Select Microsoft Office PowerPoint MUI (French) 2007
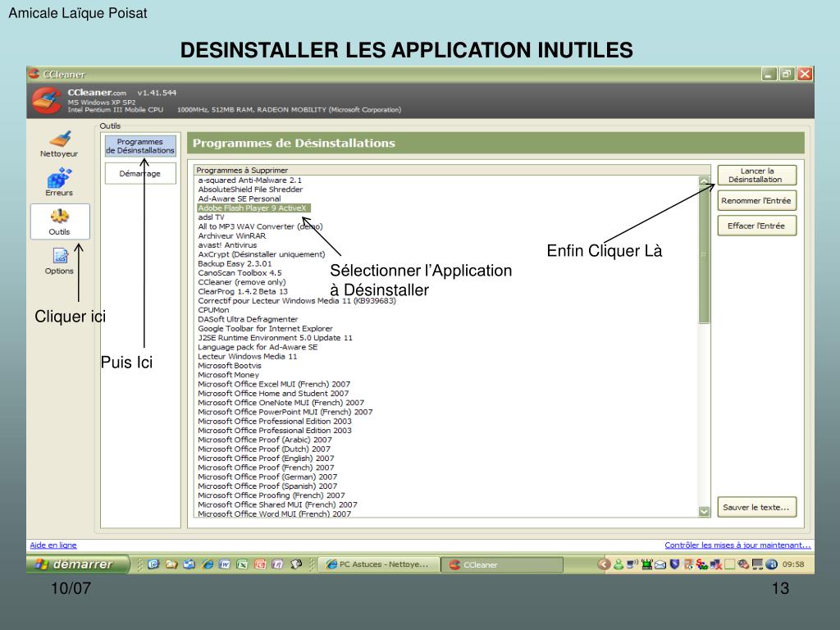840x630 pixels. click(285, 412)
